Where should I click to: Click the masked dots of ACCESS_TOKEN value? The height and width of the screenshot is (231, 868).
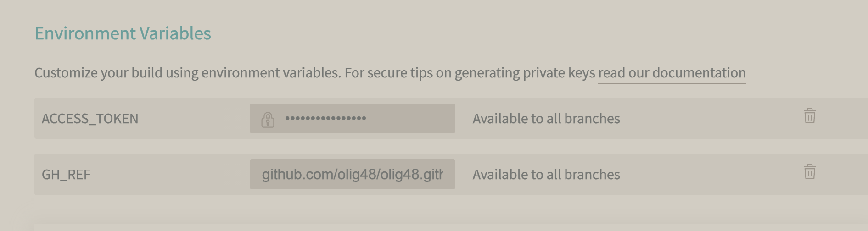point(325,118)
